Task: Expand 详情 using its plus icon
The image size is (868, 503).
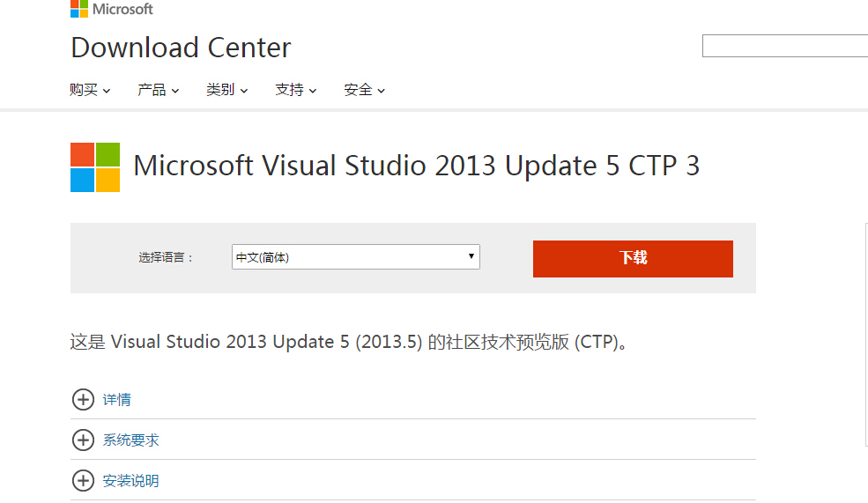Action: 83,400
